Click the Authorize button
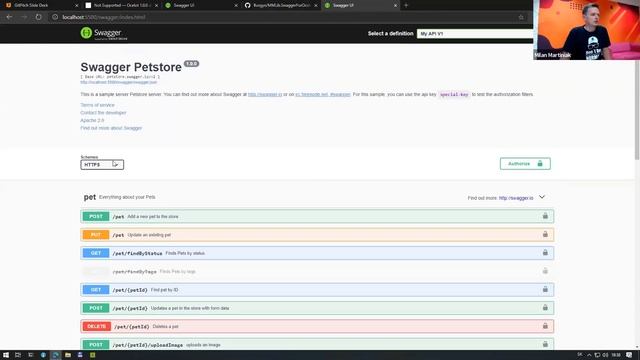Viewport: 640px width, 360px height. pos(525,164)
